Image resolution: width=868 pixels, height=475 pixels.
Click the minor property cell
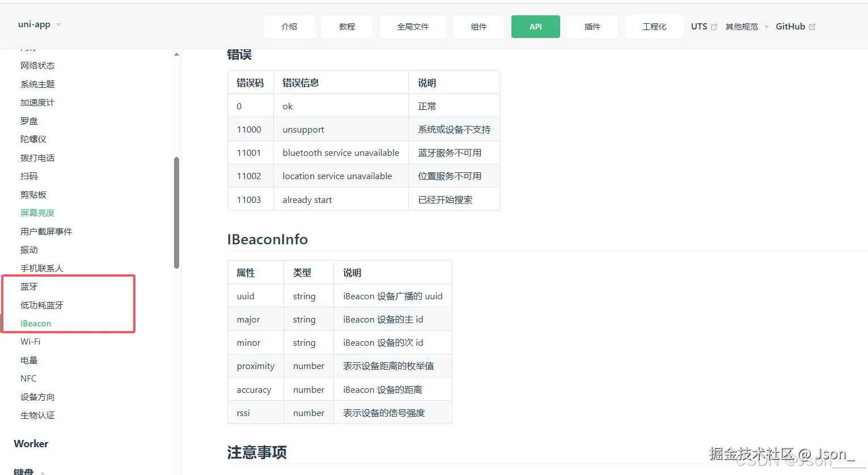tap(256, 342)
